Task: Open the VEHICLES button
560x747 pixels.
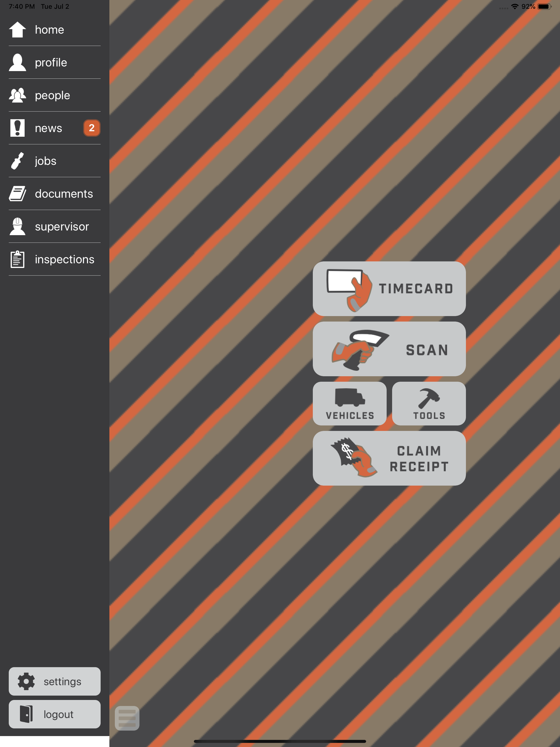Action: pos(349,404)
